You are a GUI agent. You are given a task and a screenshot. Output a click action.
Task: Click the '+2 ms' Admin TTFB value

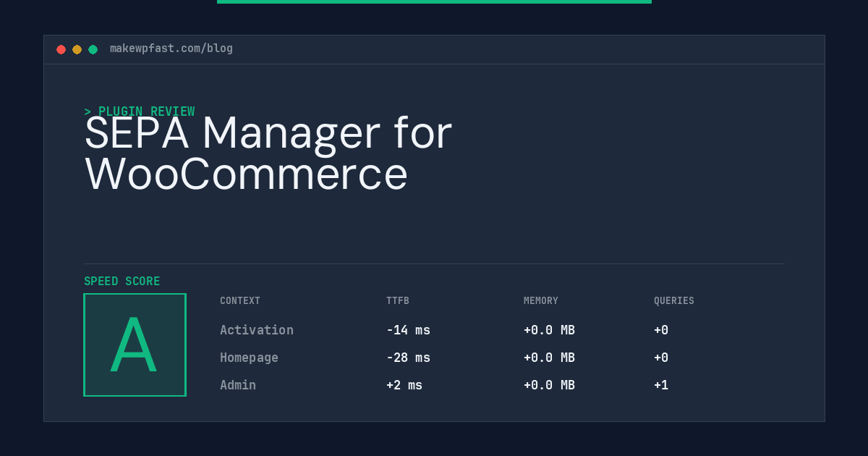(x=404, y=385)
